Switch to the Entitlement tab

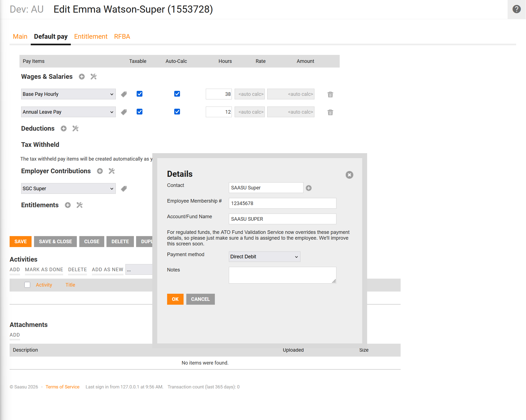[91, 37]
